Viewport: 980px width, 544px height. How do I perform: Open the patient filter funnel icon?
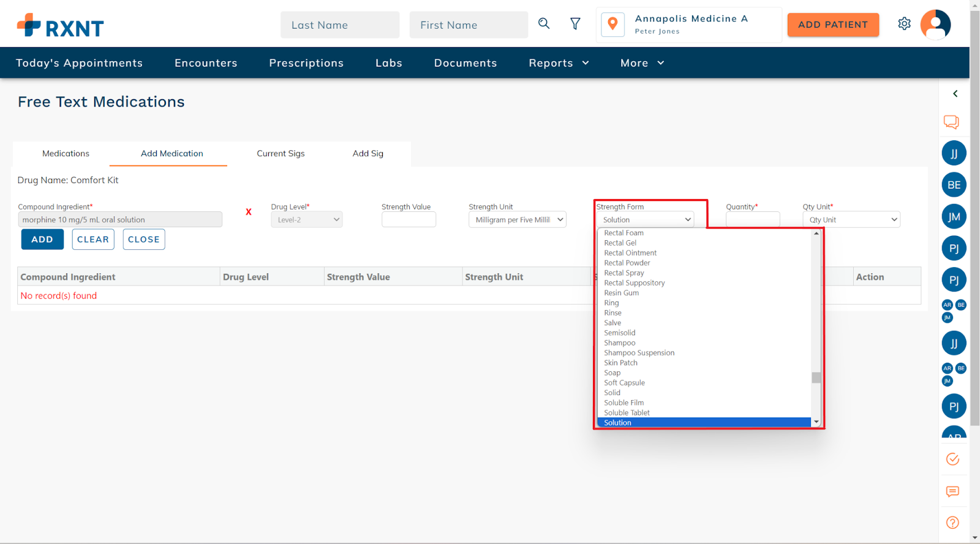pyautogui.click(x=575, y=24)
